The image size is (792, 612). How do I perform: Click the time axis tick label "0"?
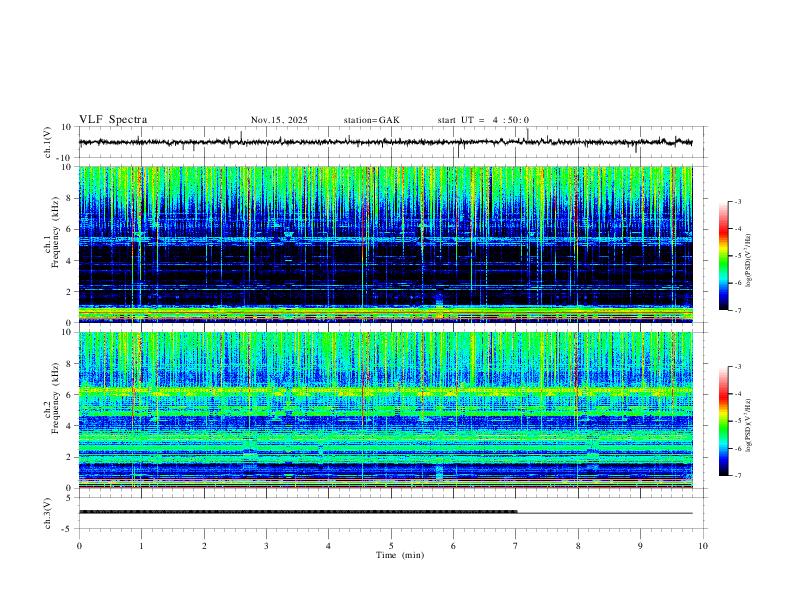click(x=79, y=546)
